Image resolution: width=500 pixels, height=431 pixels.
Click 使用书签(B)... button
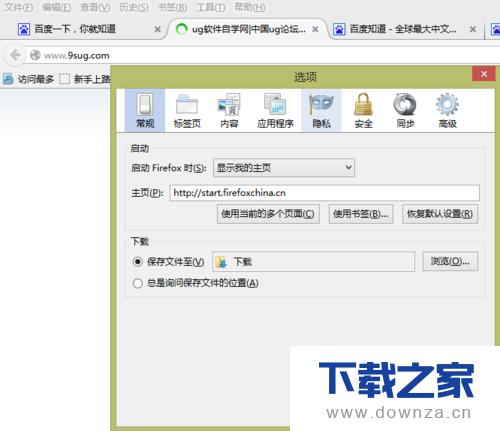click(x=361, y=214)
